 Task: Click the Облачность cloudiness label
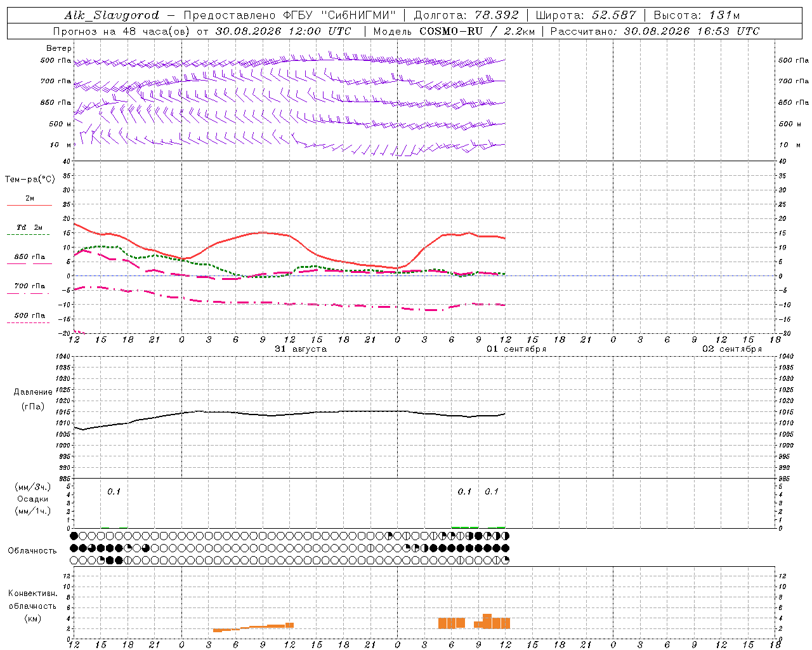click(32, 550)
